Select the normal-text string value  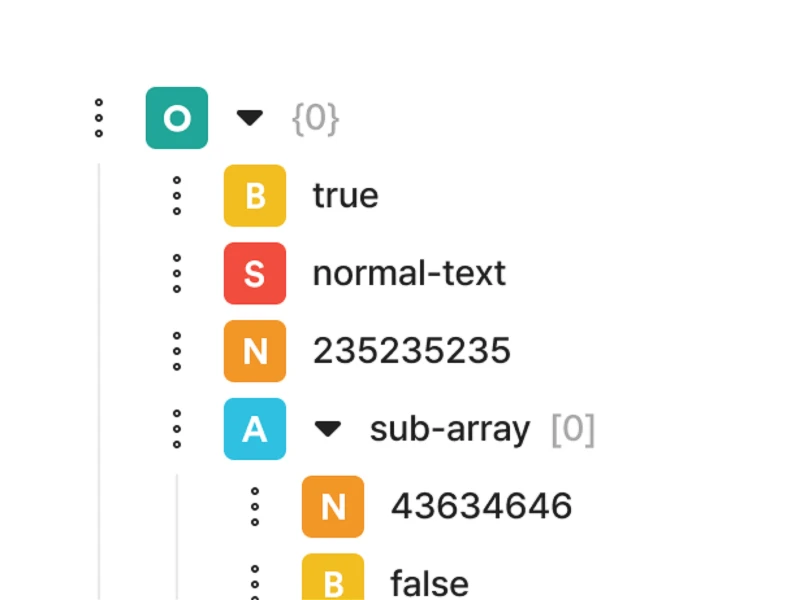409,273
